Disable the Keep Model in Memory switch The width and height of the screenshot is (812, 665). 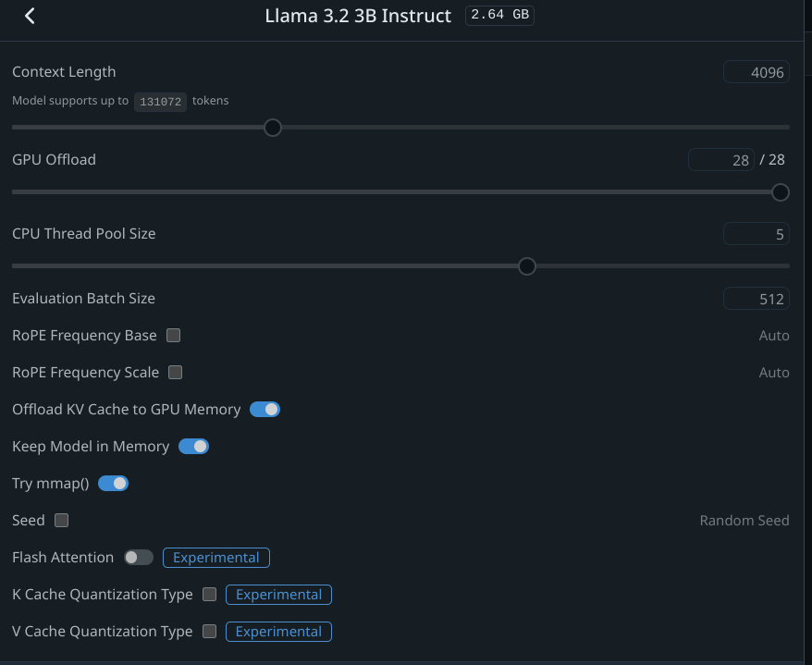click(x=193, y=447)
